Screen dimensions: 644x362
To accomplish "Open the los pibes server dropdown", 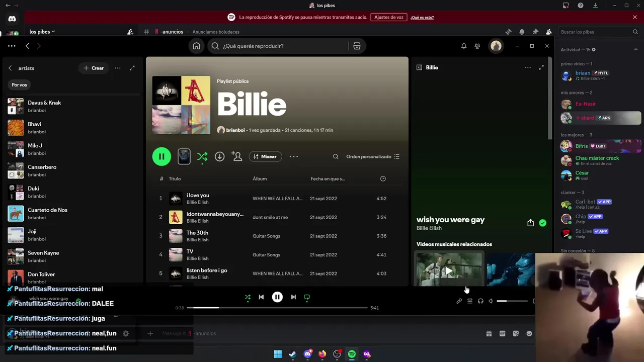I will pos(42,32).
